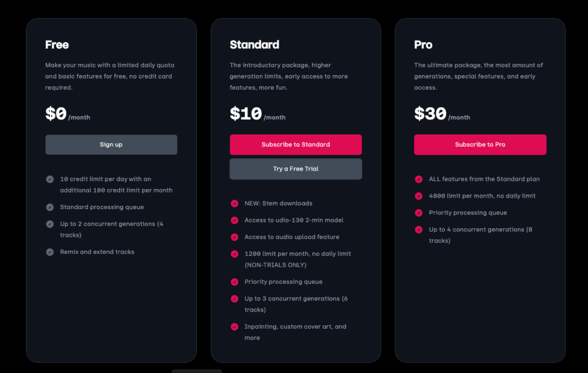Click gray checkmark beside Remix and extend tracks
This screenshot has height=373, width=588.
pyautogui.click(x=50, y=252)
